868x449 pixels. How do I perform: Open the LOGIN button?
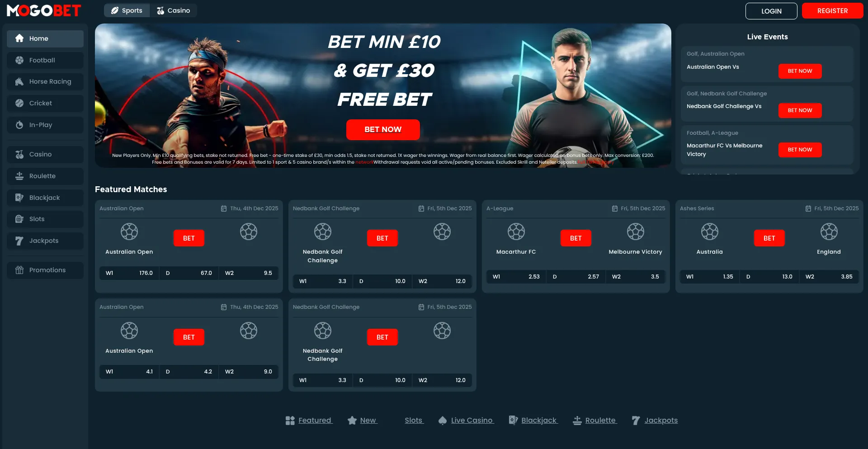(x=771, y=11)
